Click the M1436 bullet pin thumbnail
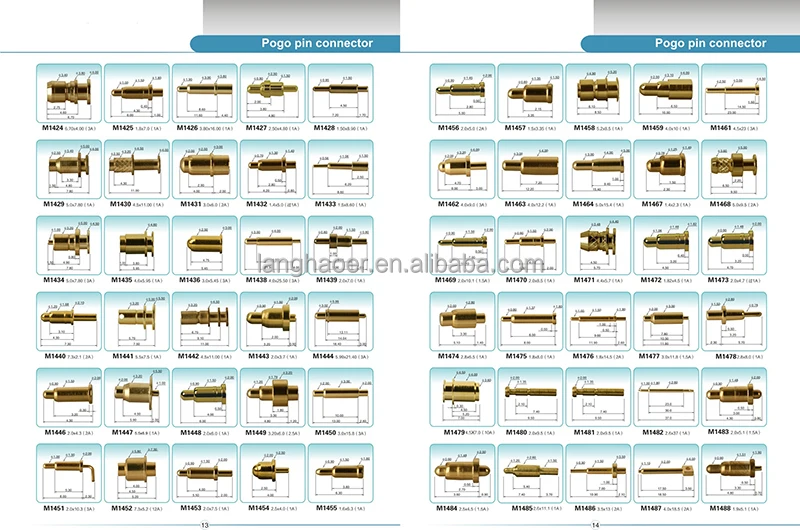Image resolution: width=800 pixels, height=530 pixels. pos(205,245)
